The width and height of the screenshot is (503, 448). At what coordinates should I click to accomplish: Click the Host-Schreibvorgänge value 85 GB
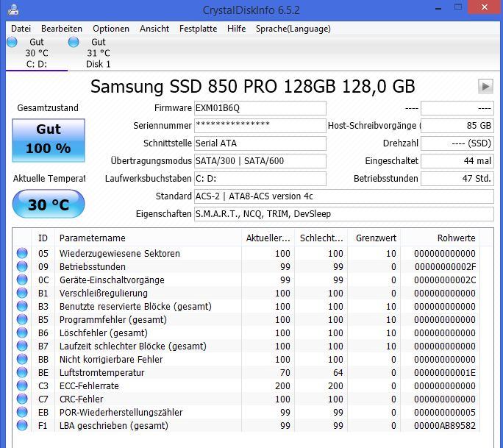(x=457, y=126)
